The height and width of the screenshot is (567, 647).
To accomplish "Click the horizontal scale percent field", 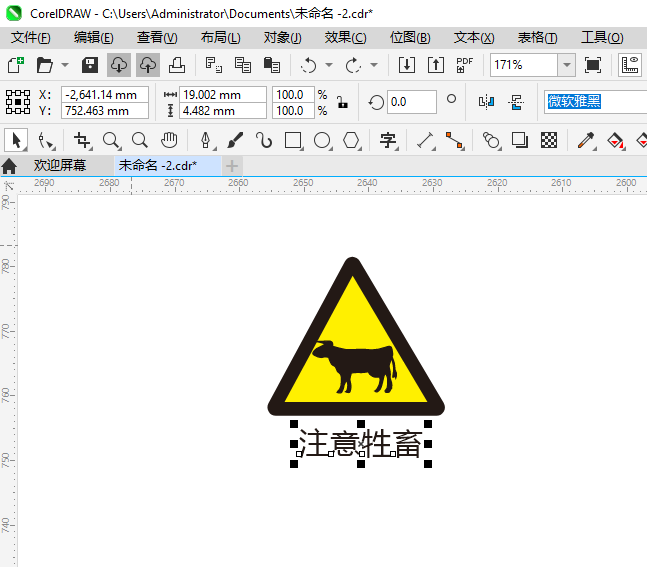I will 293,94.
